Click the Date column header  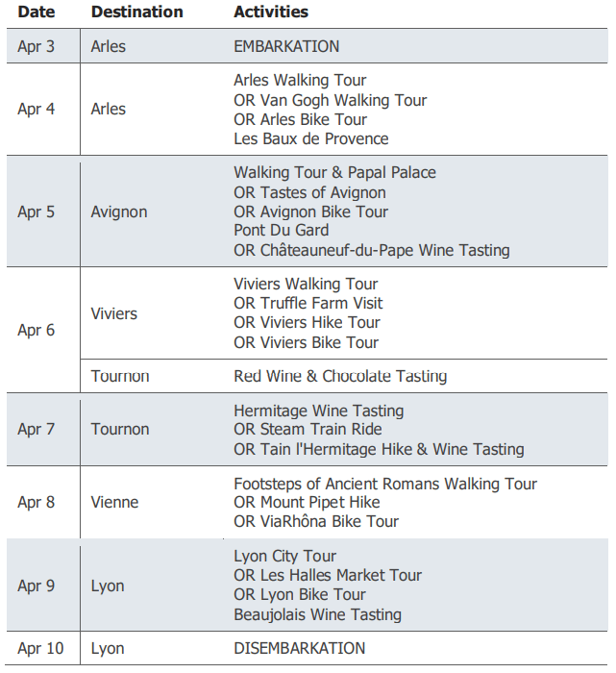(x=36, y=12)
